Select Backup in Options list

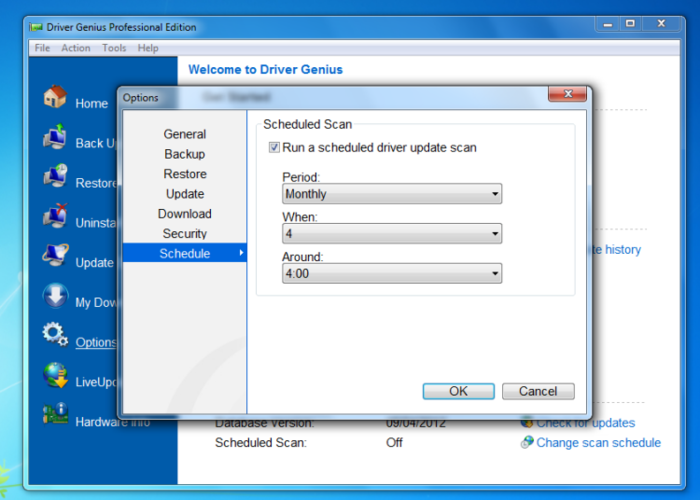tap(185, 154)
